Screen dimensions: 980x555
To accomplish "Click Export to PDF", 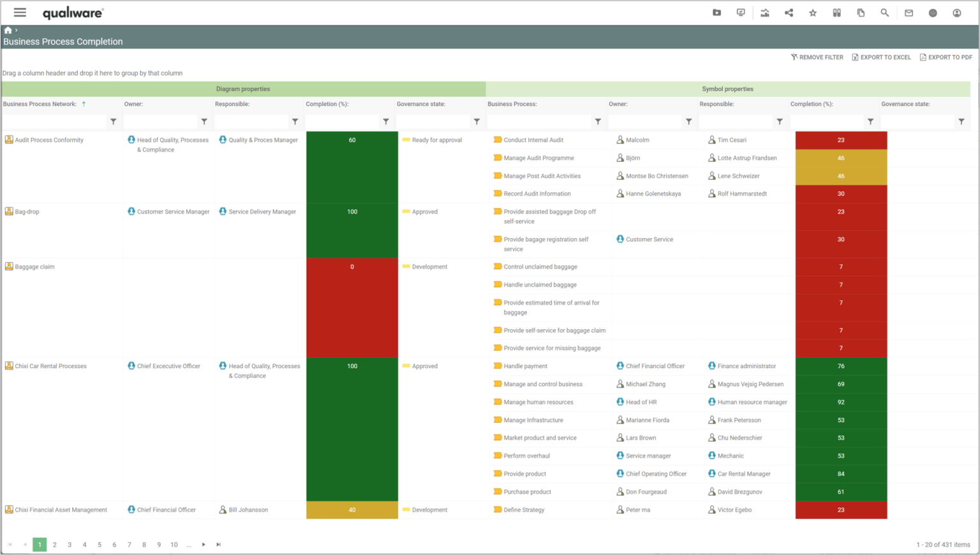I will click(946, 57).
